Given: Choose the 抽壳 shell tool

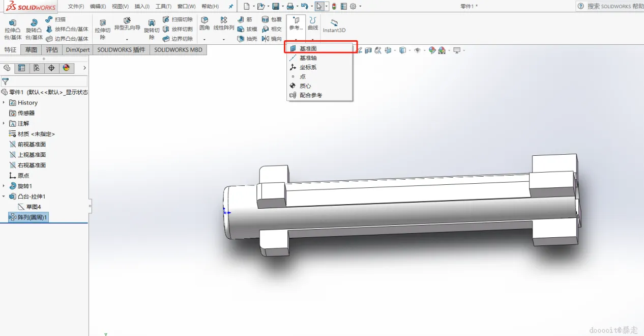Looking at the screenshot, I should click(248, 39).
